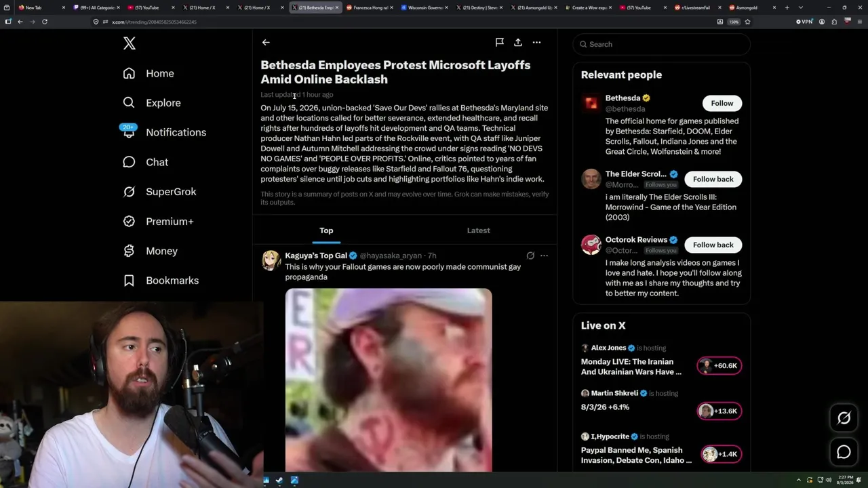Switch to the Top tab
This screenshot has width=868, height=488.
coord(326,230)
